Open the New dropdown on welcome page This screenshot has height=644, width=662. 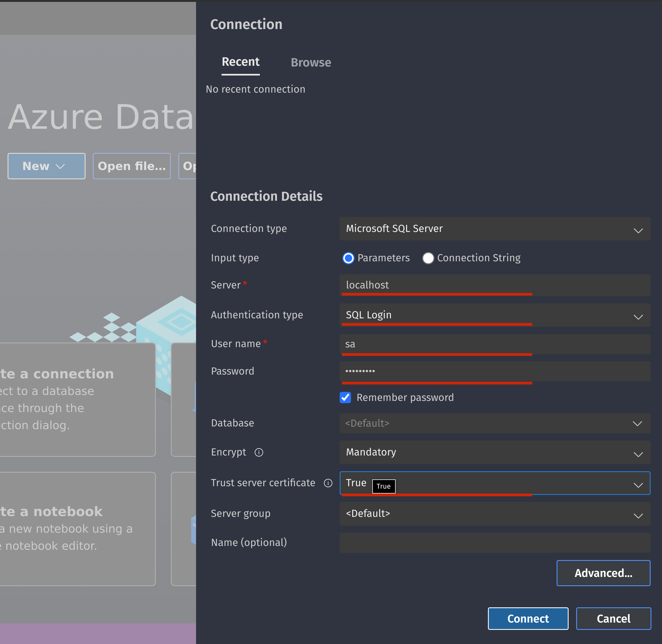coord(46,166)
